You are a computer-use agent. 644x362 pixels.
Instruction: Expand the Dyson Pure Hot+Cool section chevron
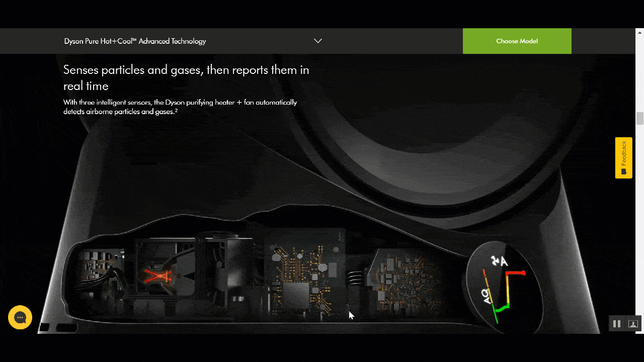coord(318,41)
